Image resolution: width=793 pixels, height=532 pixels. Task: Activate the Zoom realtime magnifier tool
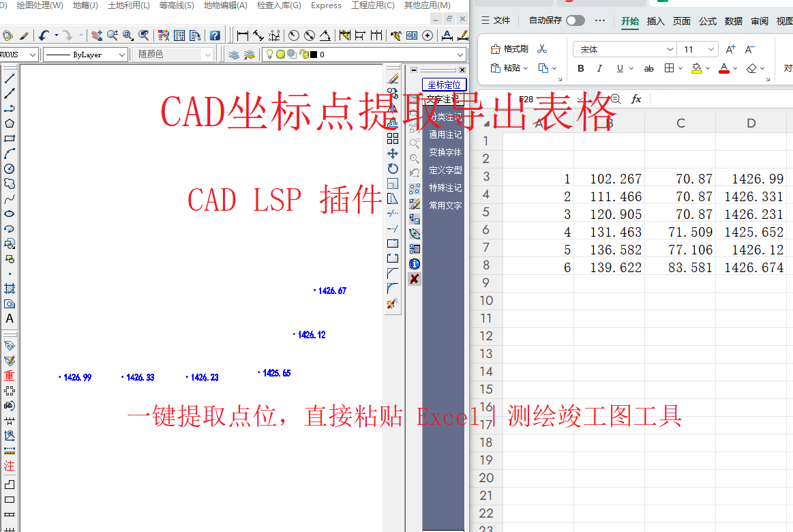(113, 35)
